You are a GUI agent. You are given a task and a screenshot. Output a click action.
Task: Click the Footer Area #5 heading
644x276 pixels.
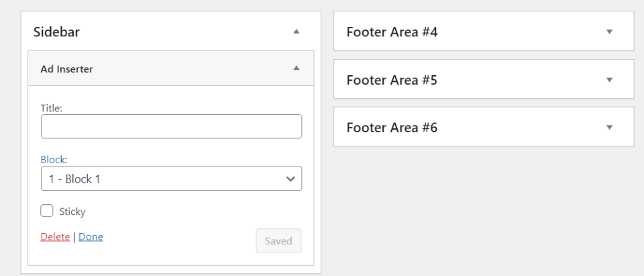click(x=392, y=80)
